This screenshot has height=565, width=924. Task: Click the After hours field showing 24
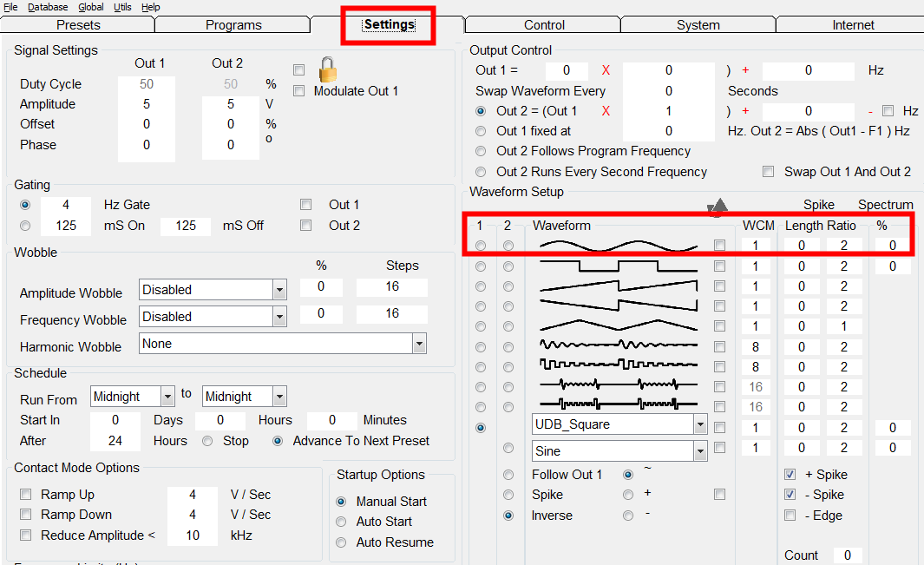(x=115, y=441)
